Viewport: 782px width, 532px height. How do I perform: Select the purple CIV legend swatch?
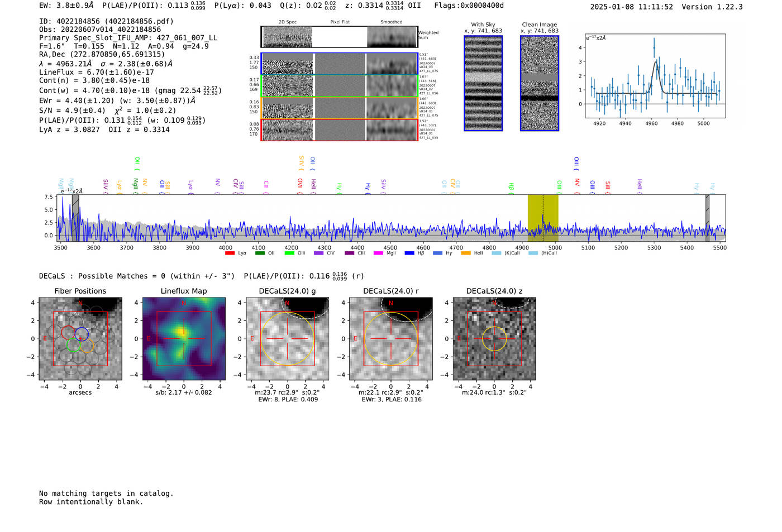pos(318,253)
